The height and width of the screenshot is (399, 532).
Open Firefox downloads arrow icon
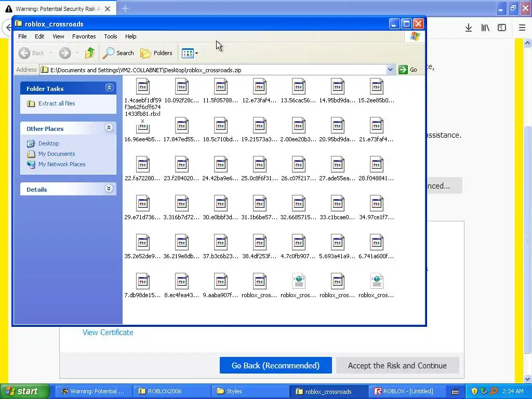point(469,28)
